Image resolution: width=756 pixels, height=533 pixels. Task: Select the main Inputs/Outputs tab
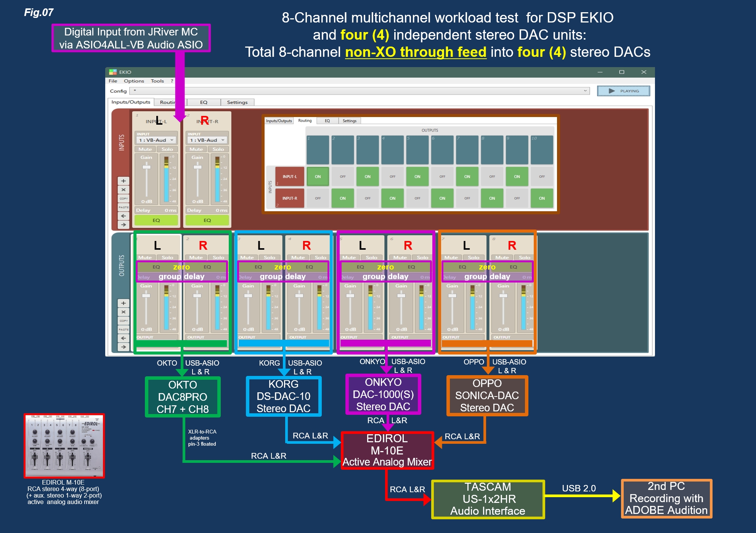point(131,102)
